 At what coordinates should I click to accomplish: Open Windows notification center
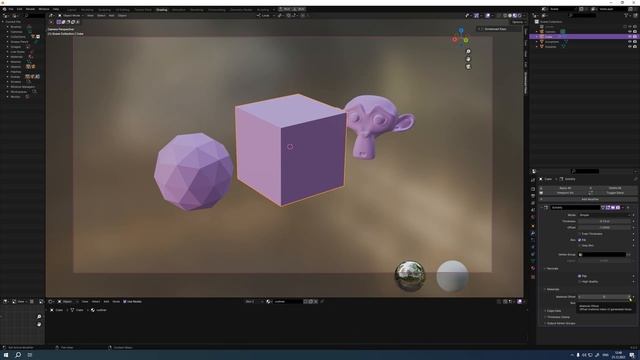[632, 355]
